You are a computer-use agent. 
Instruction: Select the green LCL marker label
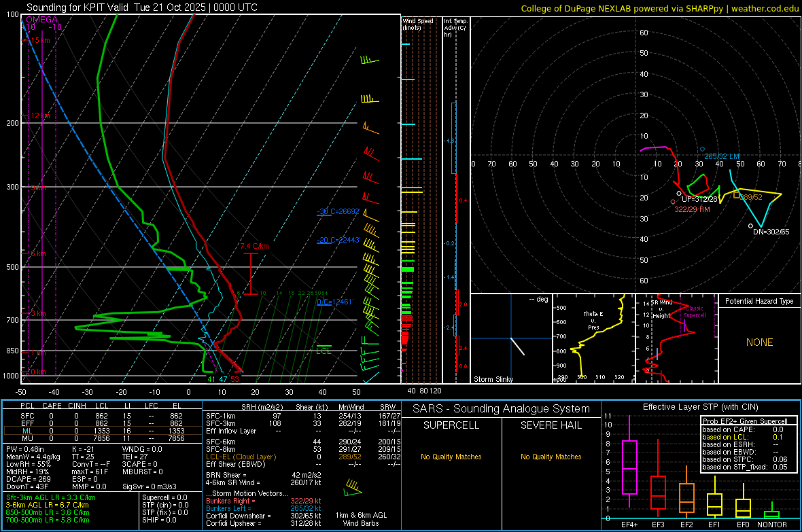point(324,351)
